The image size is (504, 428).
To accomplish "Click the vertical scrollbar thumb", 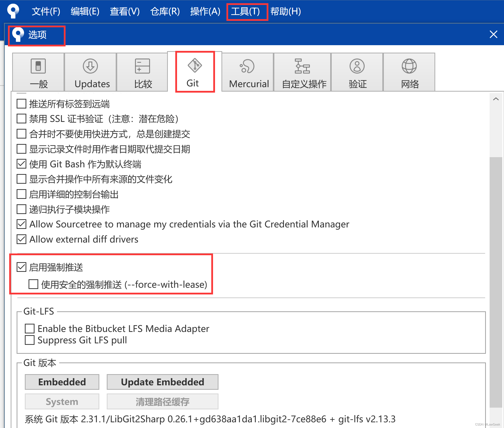I will point(496,282).
